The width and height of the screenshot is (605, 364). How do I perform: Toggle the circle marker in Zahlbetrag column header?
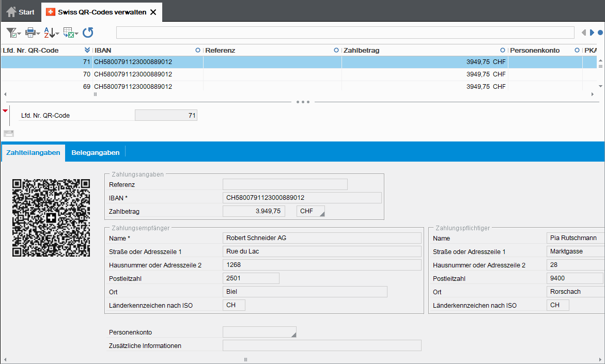[x=503, y=51]
